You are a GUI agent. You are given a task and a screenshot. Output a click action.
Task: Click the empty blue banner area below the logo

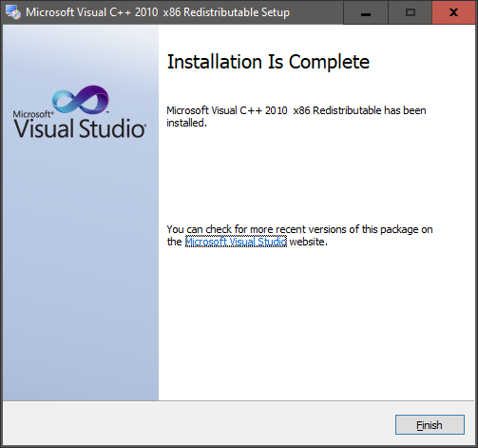81,269
